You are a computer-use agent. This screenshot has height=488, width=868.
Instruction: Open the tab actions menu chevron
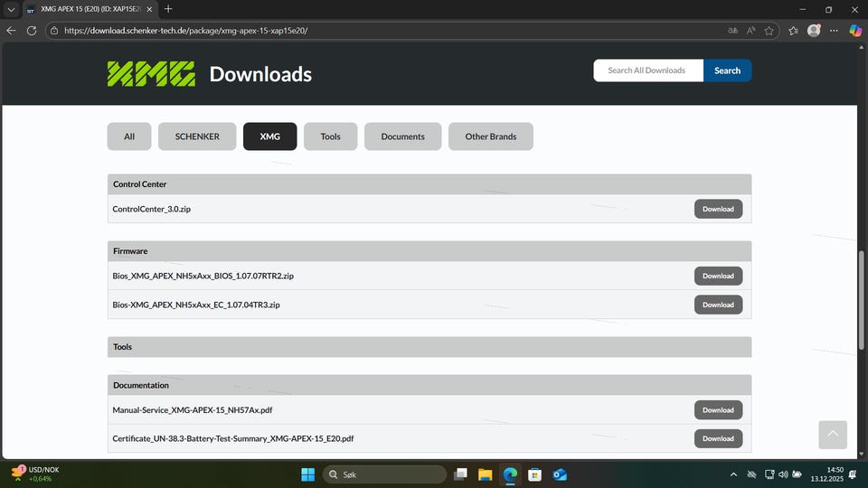[x=11, y=9]
